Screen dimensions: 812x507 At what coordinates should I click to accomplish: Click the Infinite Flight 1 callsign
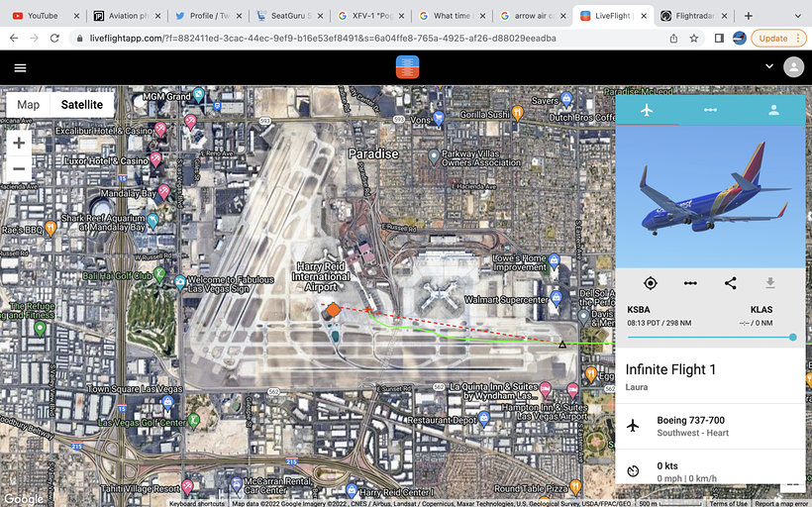tap(670, 369)
